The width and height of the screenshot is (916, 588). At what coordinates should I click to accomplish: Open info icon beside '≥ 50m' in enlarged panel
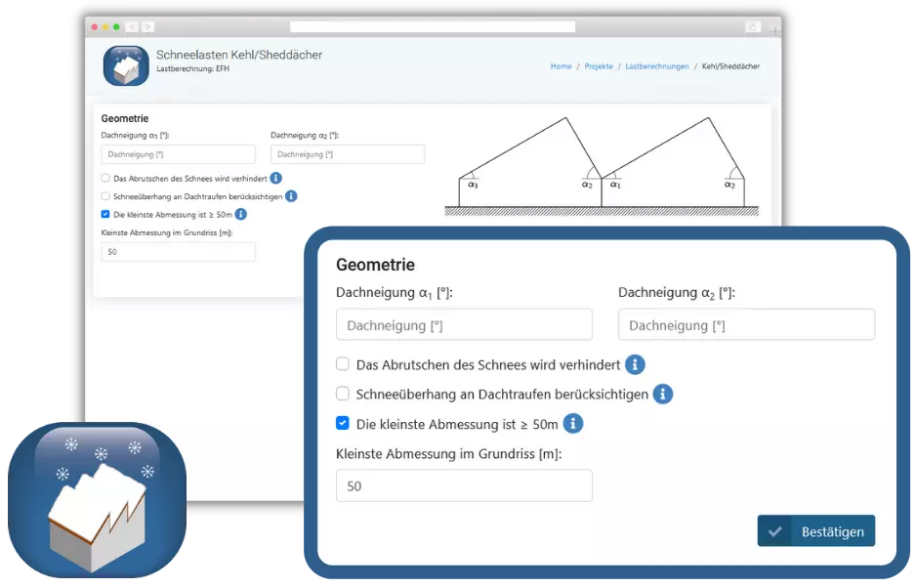573,423
